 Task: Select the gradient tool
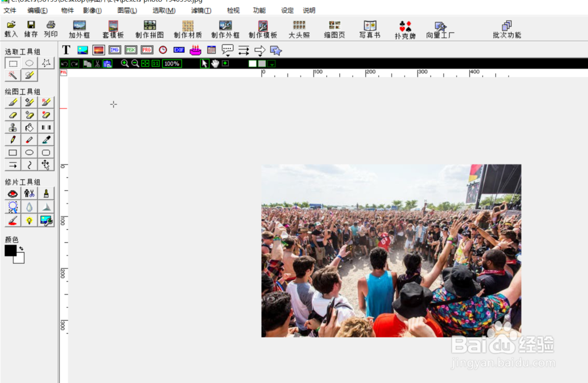coord(46,127)
